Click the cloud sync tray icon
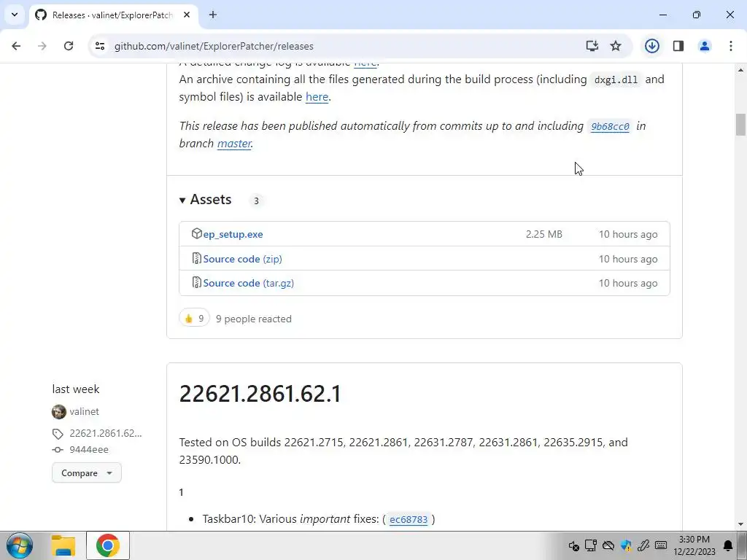747x560 pixels. point(608,545)
